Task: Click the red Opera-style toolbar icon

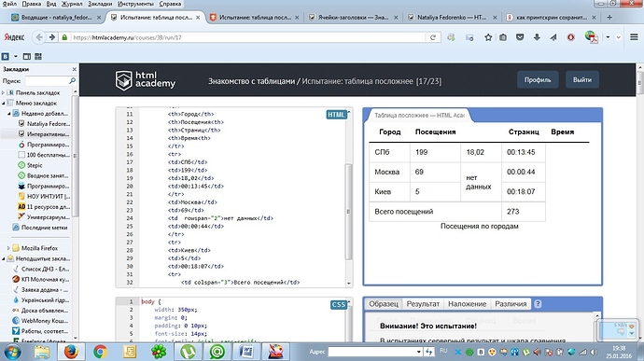Action: (x=570, y=37)
